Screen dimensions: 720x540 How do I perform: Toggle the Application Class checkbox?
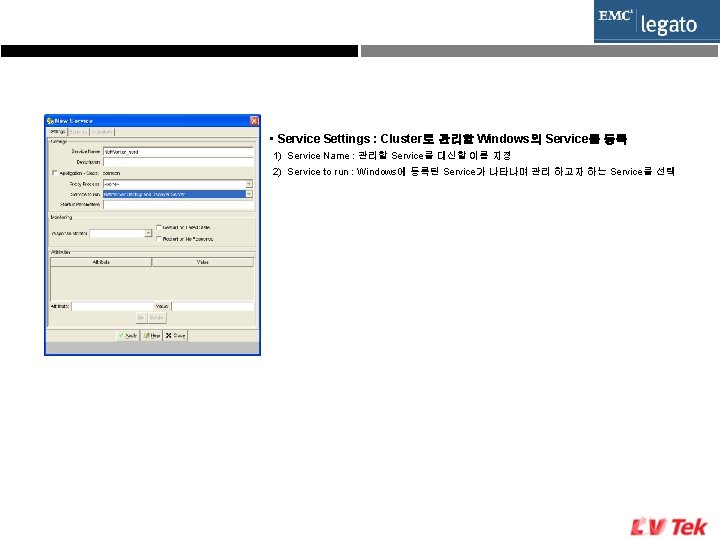[x=55, y=173]
